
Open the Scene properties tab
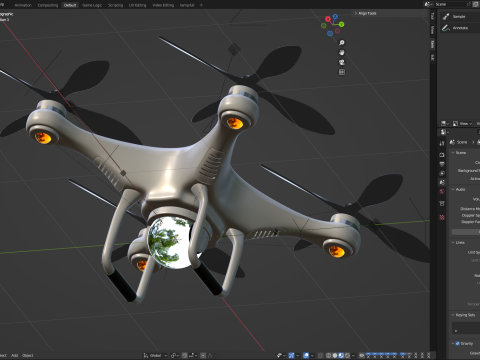pyautogui.click(x=442, y=182)
